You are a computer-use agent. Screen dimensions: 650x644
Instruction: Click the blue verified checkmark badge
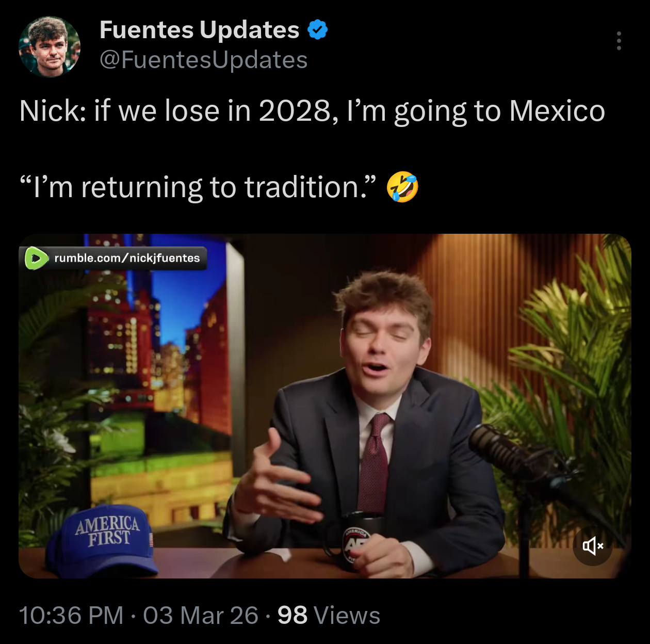point(317,30)
